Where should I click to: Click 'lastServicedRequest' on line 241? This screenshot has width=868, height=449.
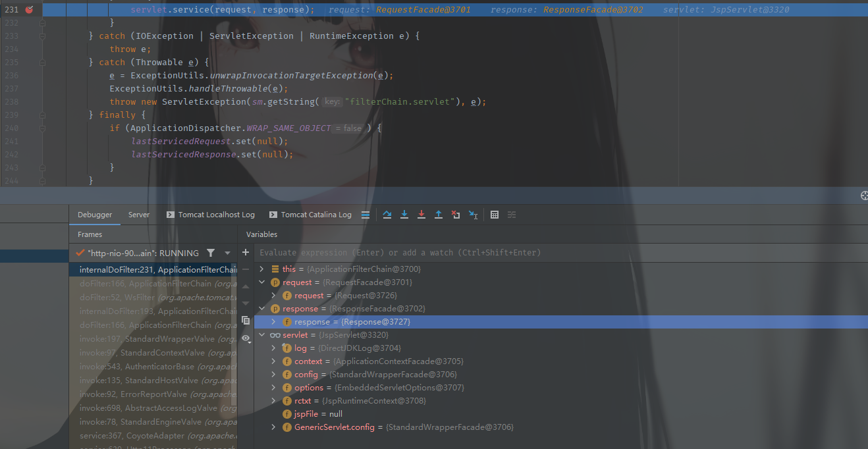click(180, 142)
